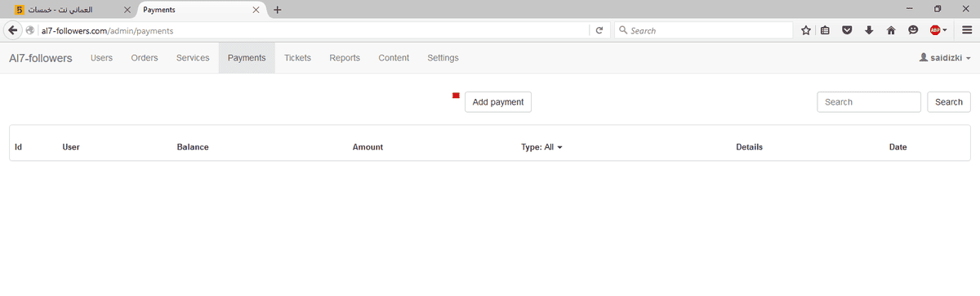This screenshot has height=296, width=980.
Task: Click the payments Search text field
Action: (869, 102)
